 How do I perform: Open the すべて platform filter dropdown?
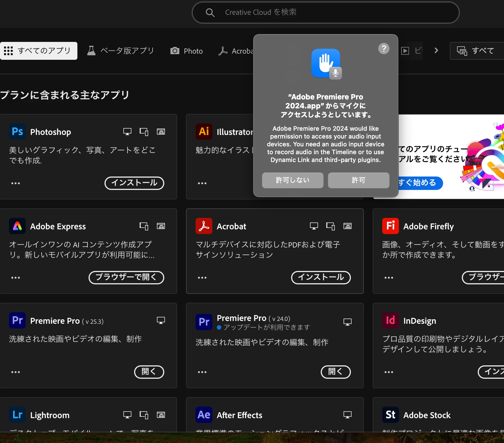point(477,51)
